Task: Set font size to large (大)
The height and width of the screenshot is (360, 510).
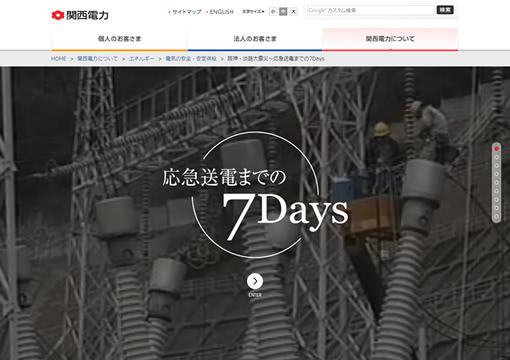Action: coord(293,12)
